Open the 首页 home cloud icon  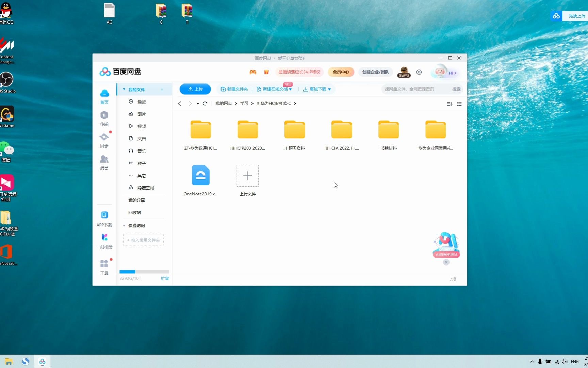pyautogui.click(x=104, y=96)
